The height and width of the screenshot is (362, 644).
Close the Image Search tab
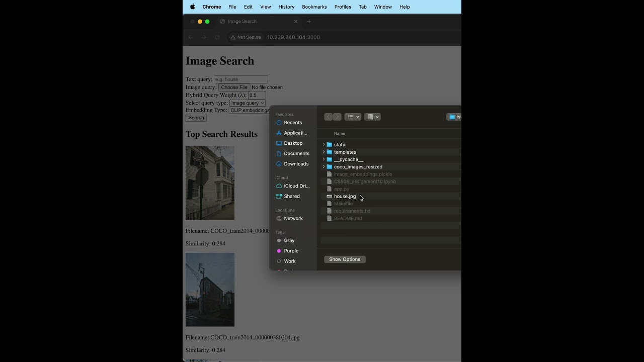(296, 22)
